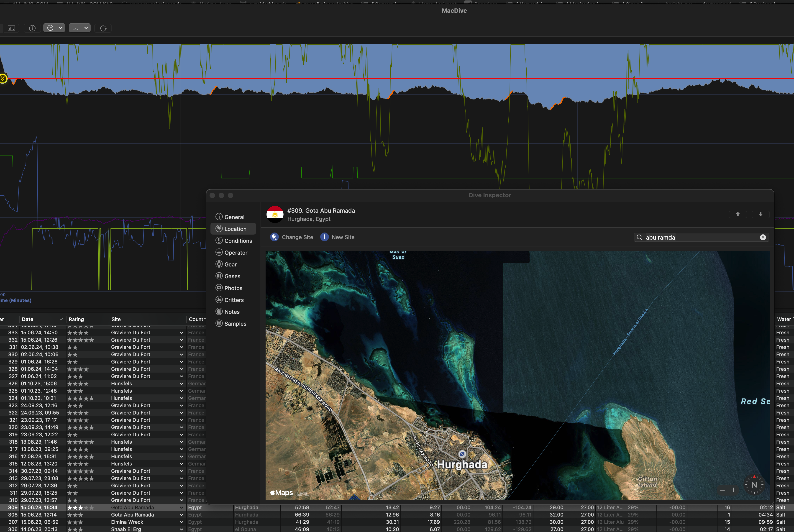The height and width of the screenshot is (532, 794).
Task: Zoom out the map with minus
Action: point(722,490)
